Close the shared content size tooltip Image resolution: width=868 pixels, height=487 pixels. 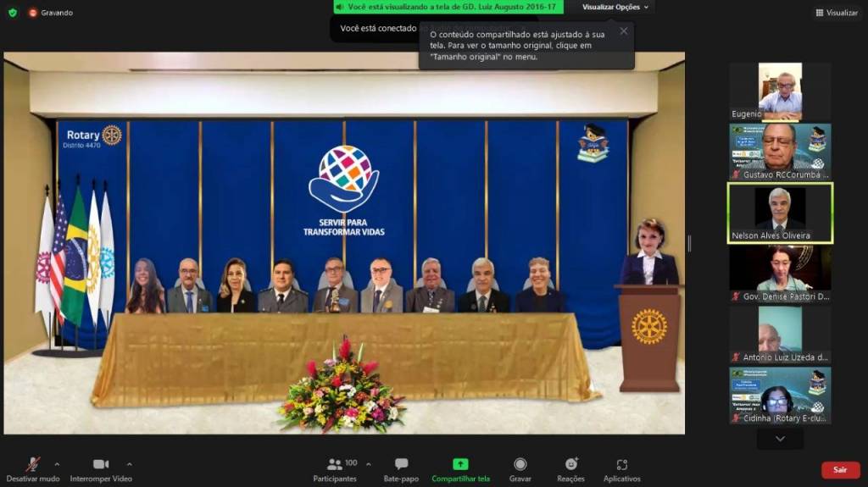[x=624, y=31]
